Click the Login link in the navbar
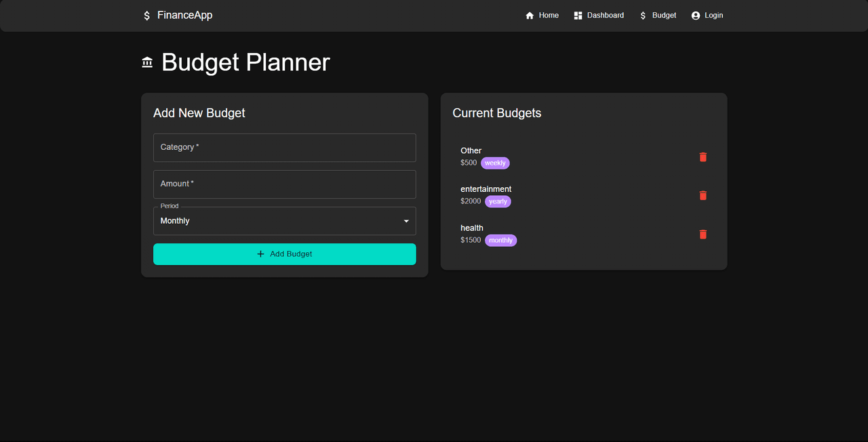The image size is (868, 442). click(713, 16)
